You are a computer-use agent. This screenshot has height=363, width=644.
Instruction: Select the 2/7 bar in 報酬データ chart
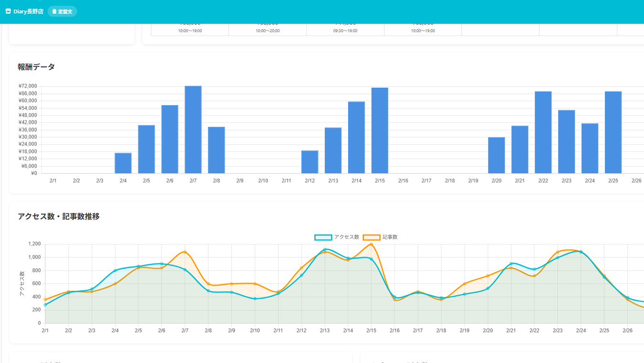coord(193,129)
